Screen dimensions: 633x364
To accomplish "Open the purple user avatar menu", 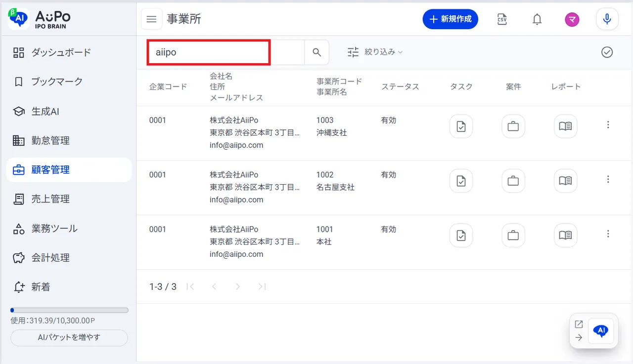I will coord(572,19).
